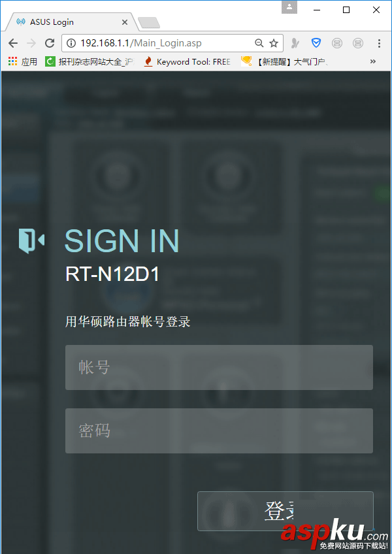
Task: Click the butterfly-shaped extension icon
Action: pos(295,43)
